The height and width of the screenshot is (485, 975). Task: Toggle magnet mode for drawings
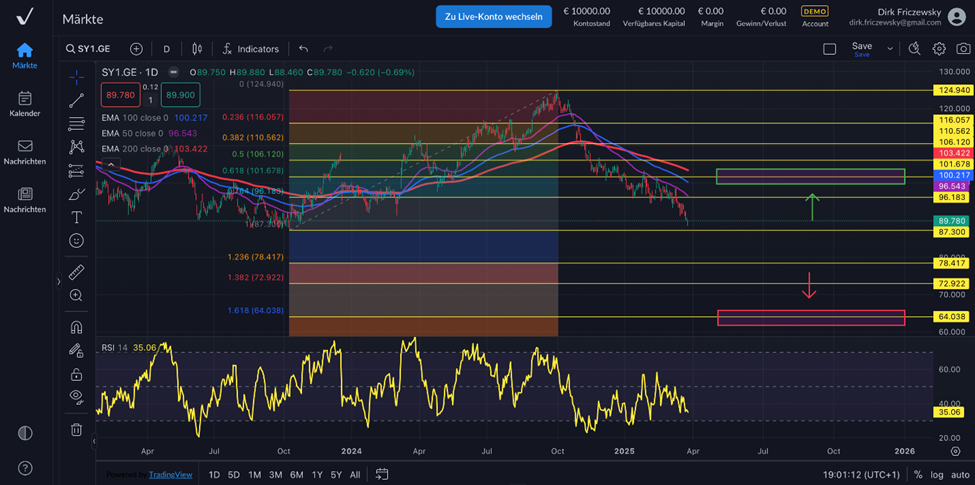[76, 327]
